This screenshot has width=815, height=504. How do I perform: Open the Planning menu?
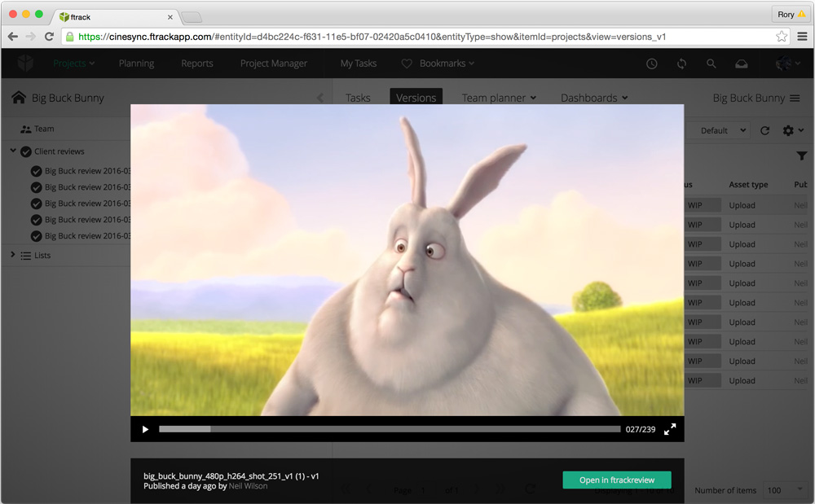136,64
